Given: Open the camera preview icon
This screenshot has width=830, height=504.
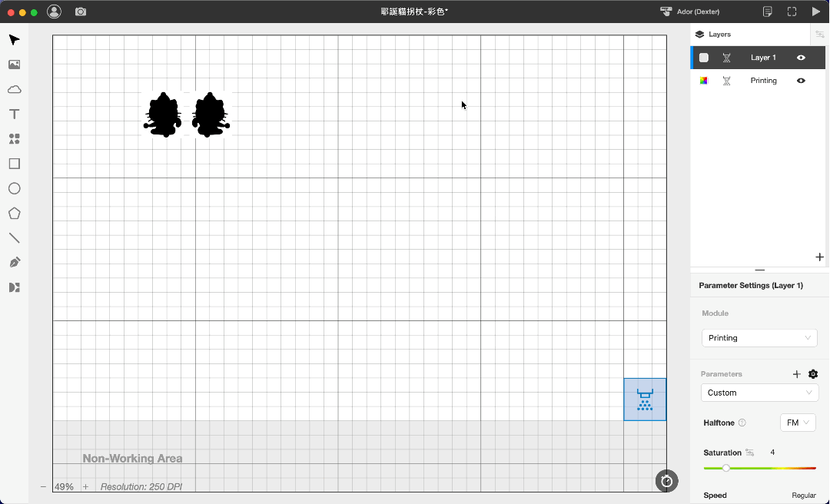Looking at the screenshot, I should pyautogui.click(x=81, y=12).
